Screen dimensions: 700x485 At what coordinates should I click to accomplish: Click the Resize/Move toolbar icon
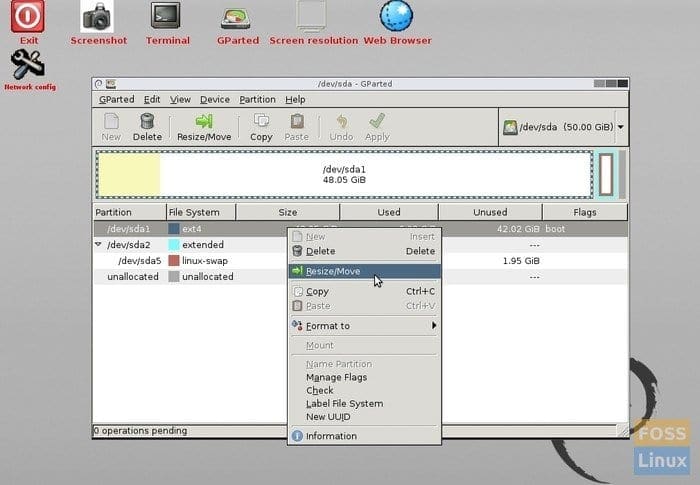coord(204,121)
